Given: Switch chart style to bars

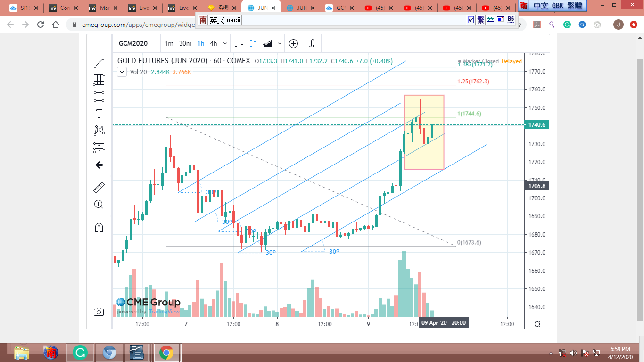Looking at the screenshot, I should tap(239, 44).
